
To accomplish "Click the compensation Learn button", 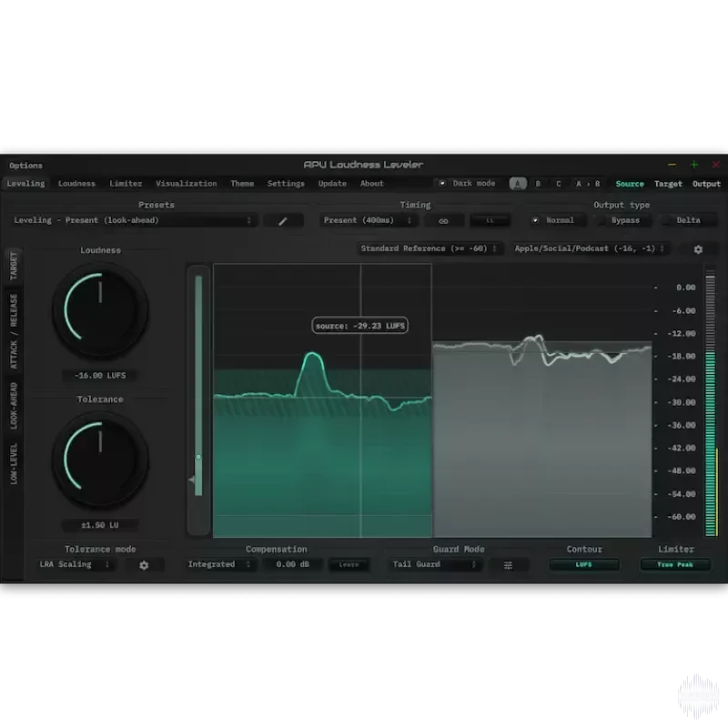I will 349,565.
